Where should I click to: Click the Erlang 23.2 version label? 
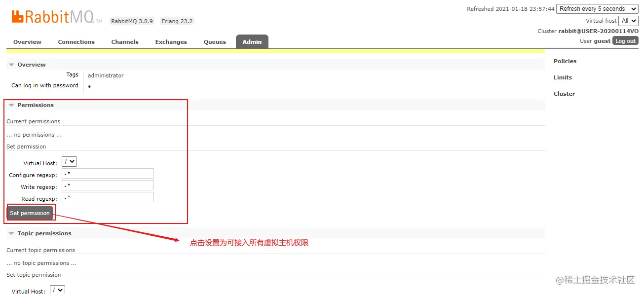[x=177, y=21]
